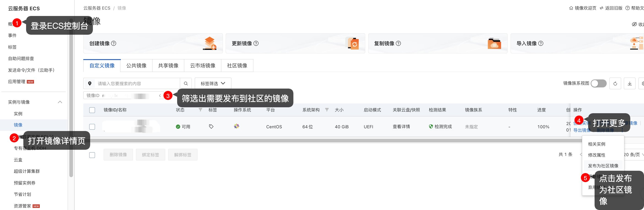This screenshot has height=210, width=644.
Task: Select 发布为社区镜像 in the menu
Action: [603, 166]
